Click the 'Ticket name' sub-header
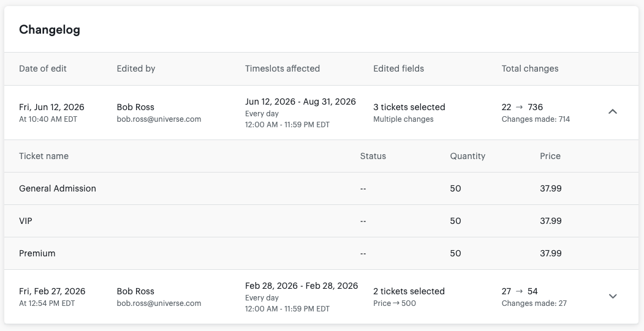 point(44,156)
